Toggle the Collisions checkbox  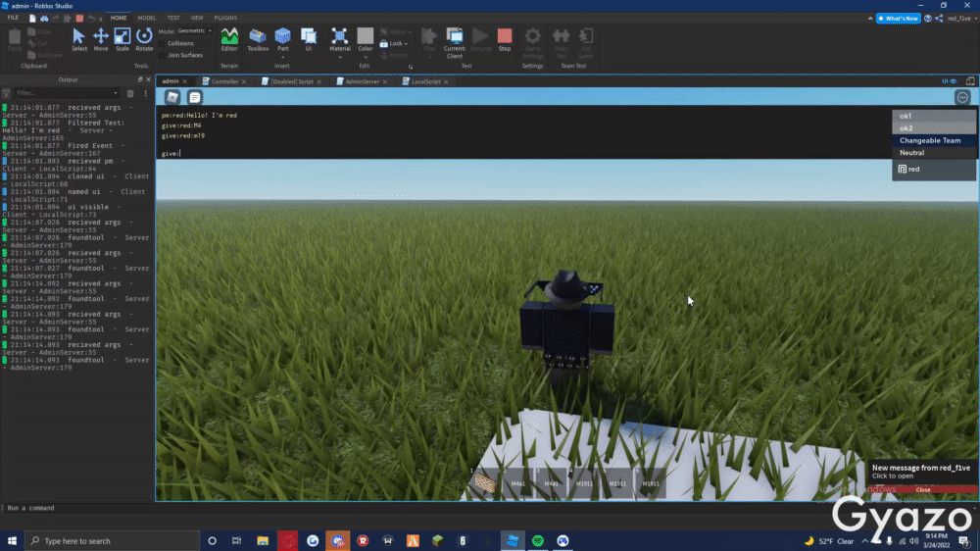tap(163, 43)
